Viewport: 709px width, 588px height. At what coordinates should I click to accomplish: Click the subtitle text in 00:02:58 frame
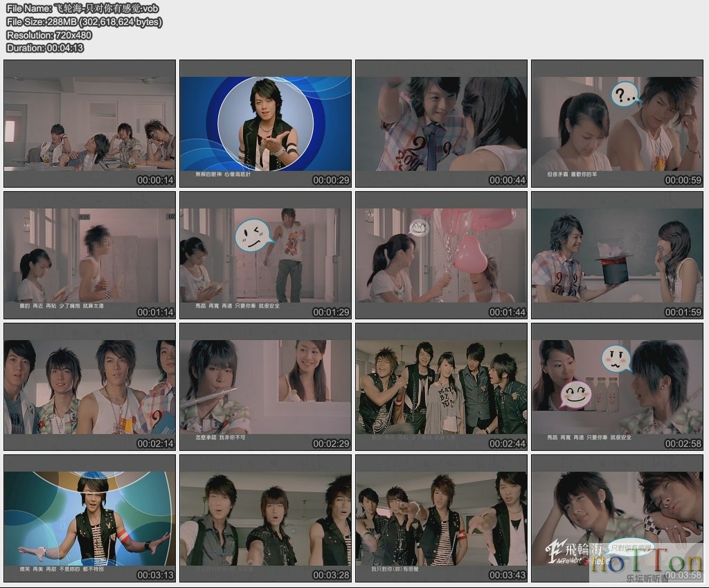[589, 438]
